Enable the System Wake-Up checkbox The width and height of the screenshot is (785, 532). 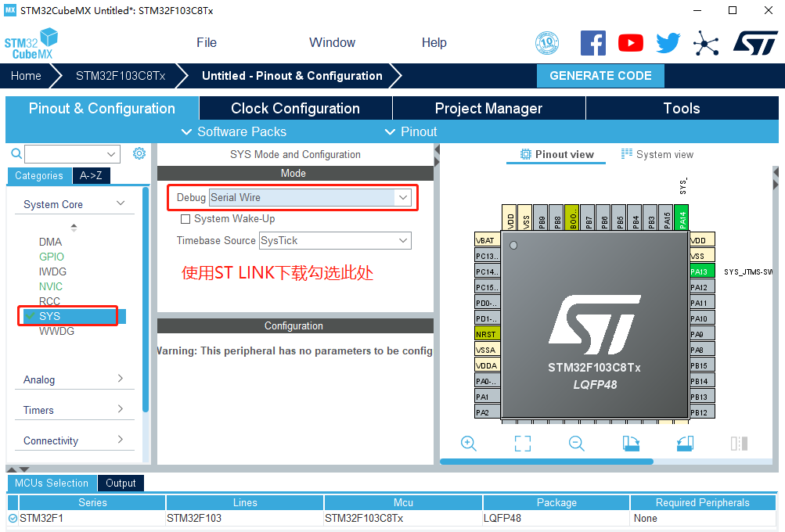pos(185,219)
